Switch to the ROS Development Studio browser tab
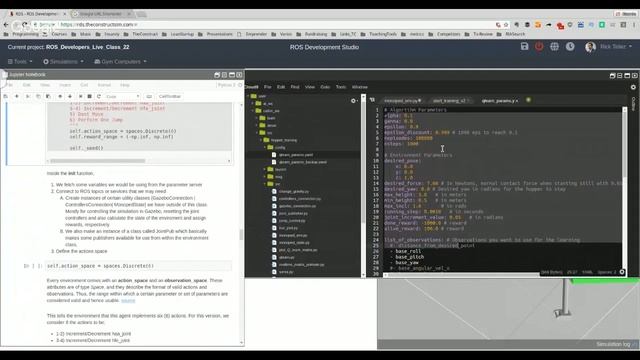This screenshot has height=360, width=640. pos(38,14)
